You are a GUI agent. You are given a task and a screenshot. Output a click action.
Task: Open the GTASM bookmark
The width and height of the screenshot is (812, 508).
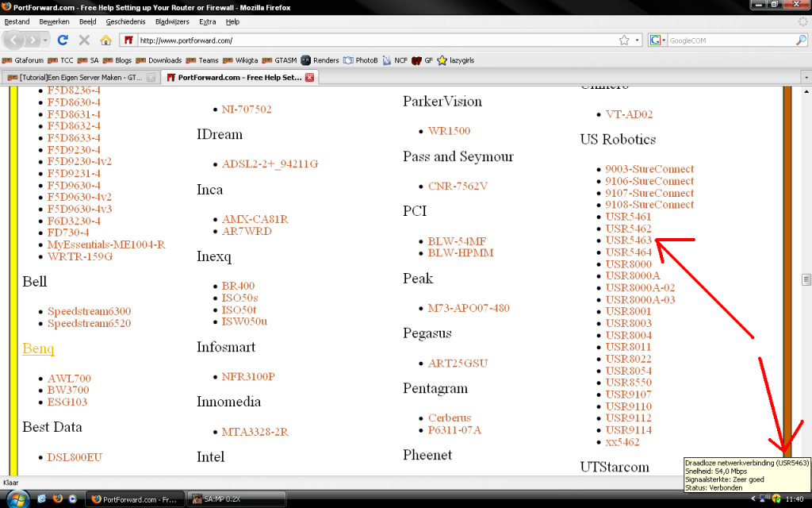[x=280, y=60]
